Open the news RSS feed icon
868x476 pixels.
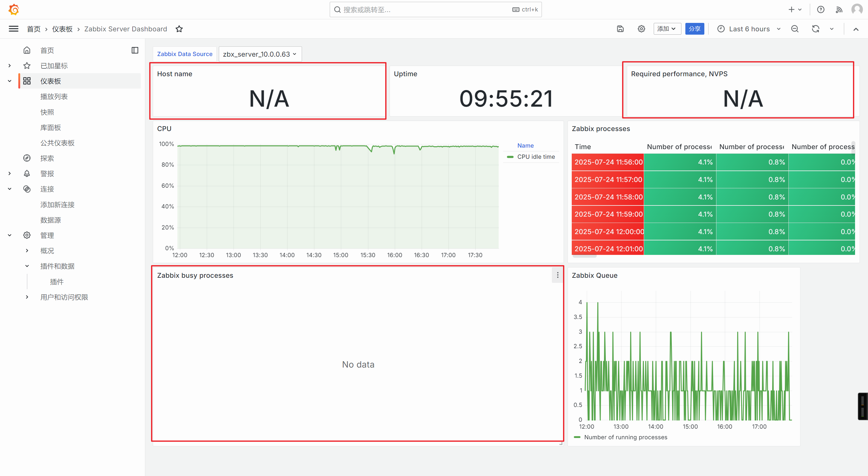[x=839, y=9]
